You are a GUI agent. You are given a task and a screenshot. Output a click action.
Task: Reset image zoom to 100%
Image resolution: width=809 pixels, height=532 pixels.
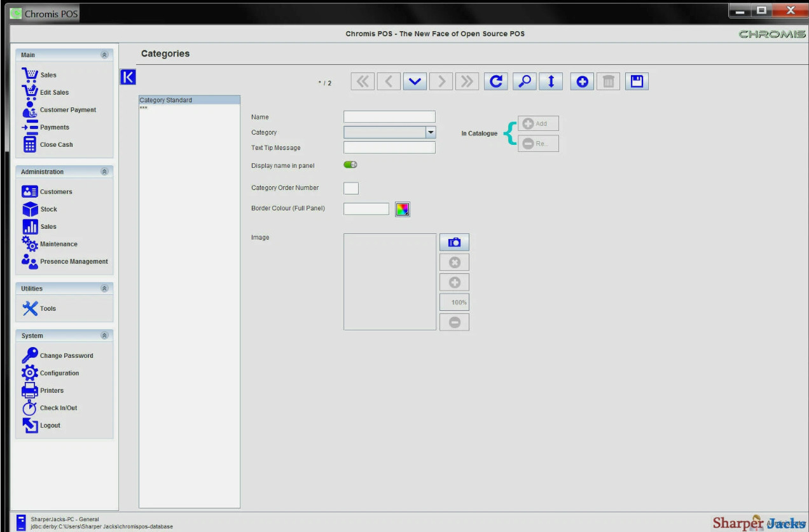tap(454, 303)
